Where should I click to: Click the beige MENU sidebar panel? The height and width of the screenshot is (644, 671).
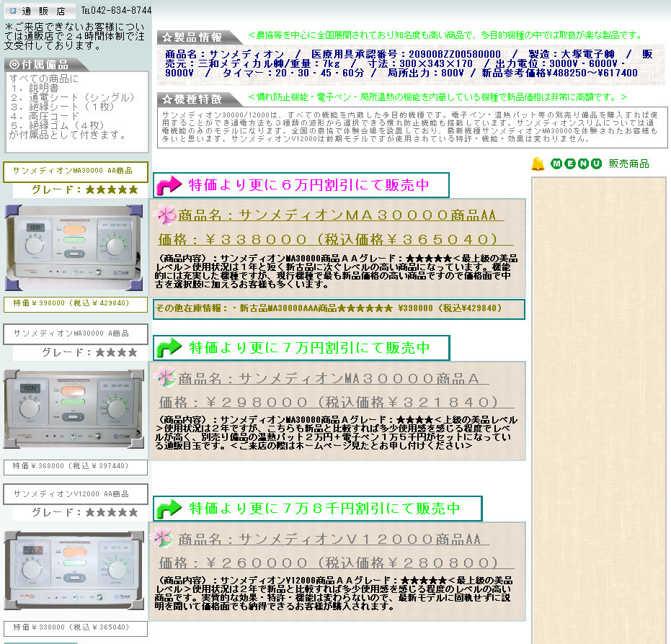pos(599,410)
